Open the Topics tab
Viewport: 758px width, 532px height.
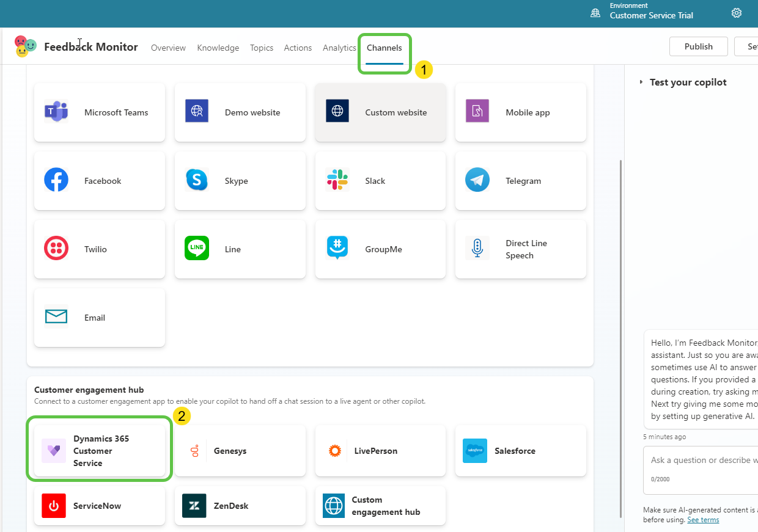coord(262,48)
